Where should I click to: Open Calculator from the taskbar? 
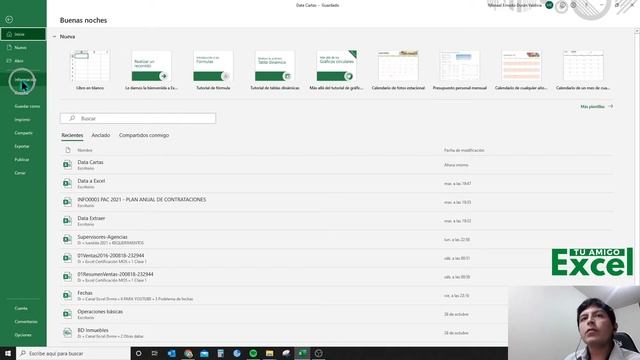220,353
